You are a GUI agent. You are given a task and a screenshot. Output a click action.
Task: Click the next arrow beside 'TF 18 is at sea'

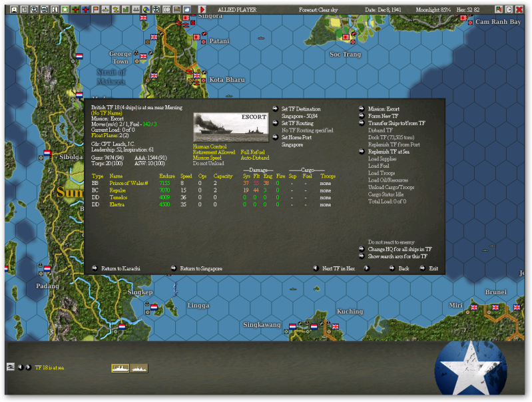tap(29, 367)
